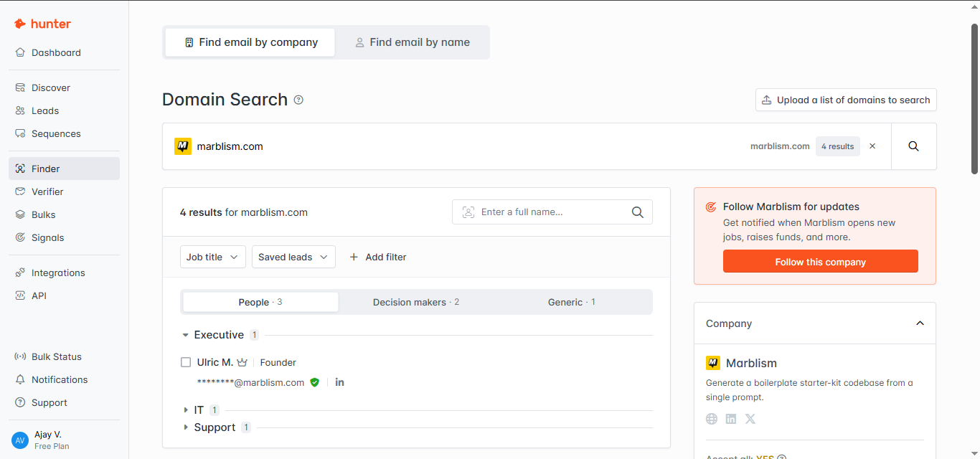Image resolution: width=980 pixels, height=459 pixels.
Task: Click the Hunter logo
Action: click(42, 24)
